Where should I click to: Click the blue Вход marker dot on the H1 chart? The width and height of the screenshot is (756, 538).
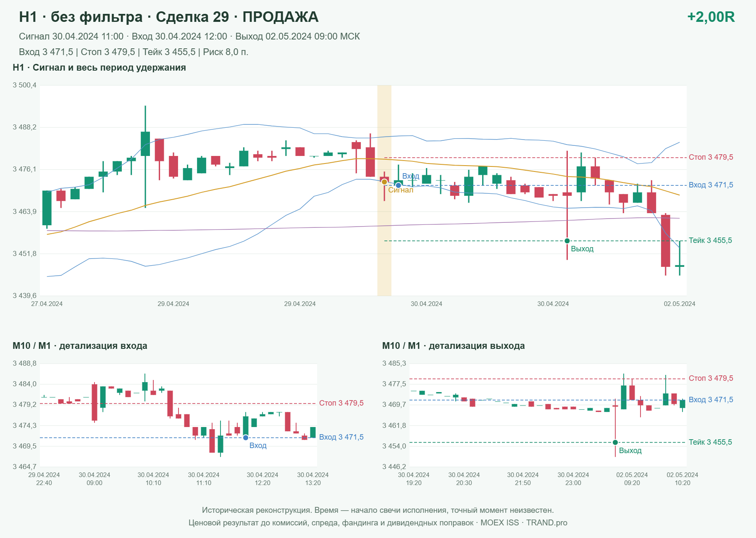pyautogui.click(x=399, y=185)
